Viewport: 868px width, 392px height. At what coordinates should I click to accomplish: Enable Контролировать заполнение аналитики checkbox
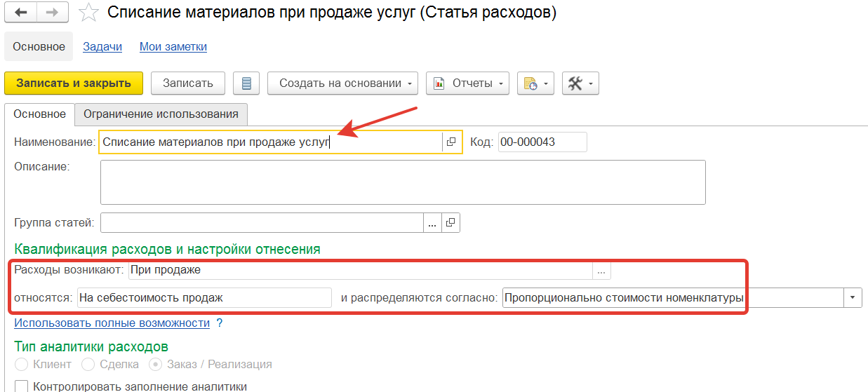[x=21, y=386]
